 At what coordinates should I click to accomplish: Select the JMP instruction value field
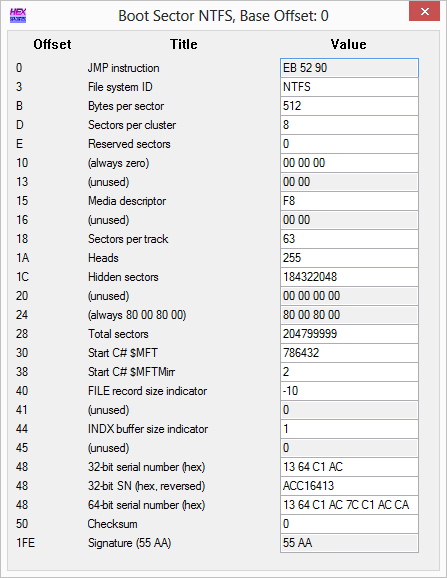(x=349, y=68)
